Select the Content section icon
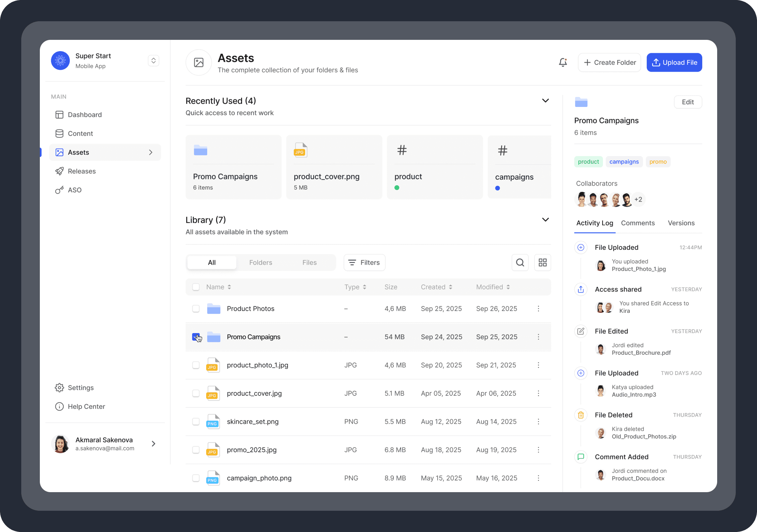Viewport: 757px width, 532px height. pos(59,133)
